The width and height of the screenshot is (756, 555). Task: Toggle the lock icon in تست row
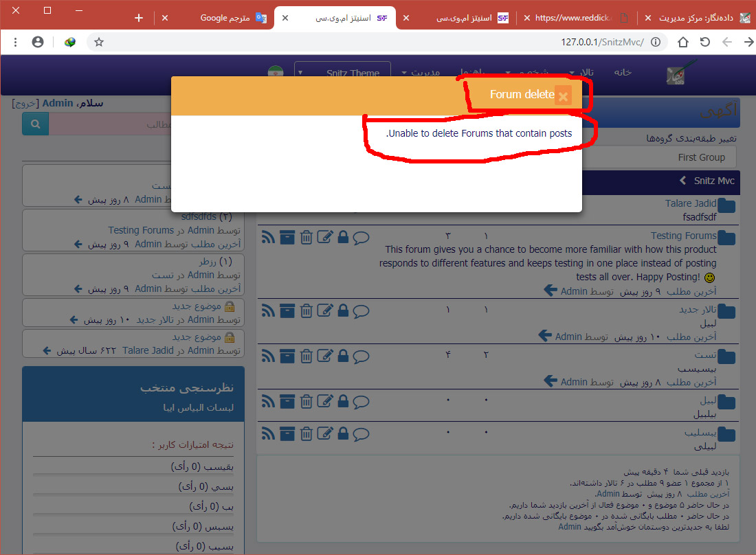[342, 356]
